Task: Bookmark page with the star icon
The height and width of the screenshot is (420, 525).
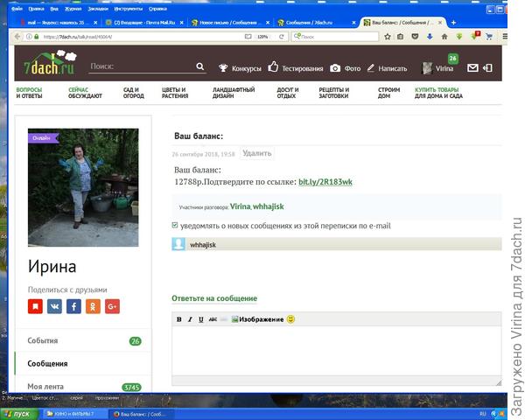Action: pos(388,37)
